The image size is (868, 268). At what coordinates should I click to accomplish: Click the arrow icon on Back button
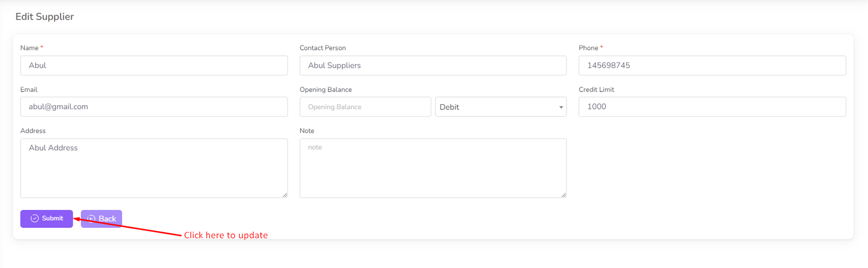coord(91,219)
